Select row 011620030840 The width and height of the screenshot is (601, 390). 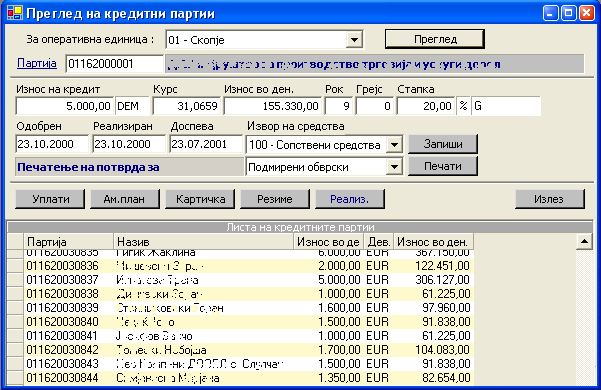click(x=241, y=322)
